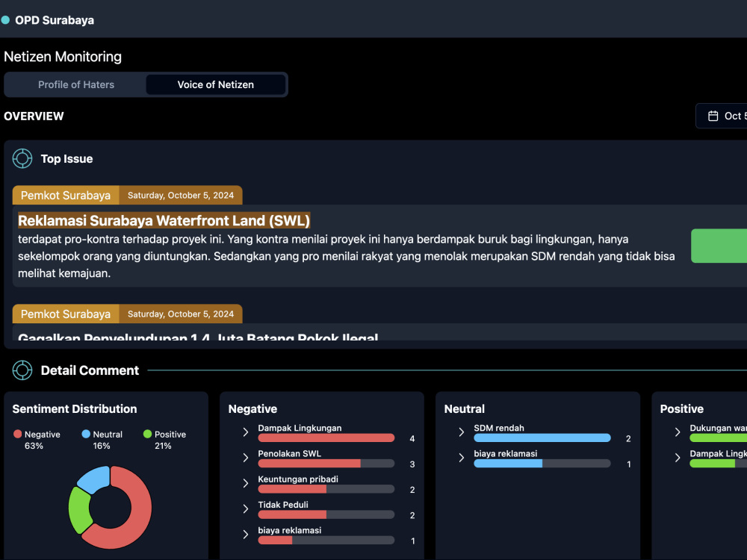The image size is (747, 560).
Task: Expand the Dampak Lingkungan negative row
Action: pyautogui.click(x=245, y=432)
